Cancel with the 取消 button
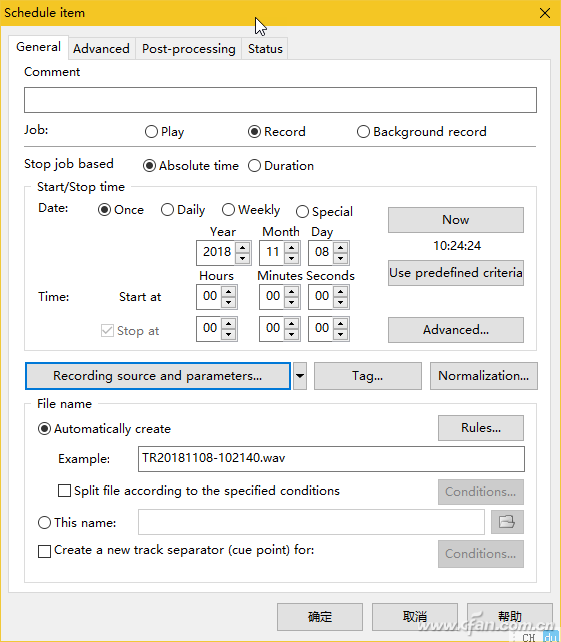Viewport: 561px width, 642px height. coord(414,617)
